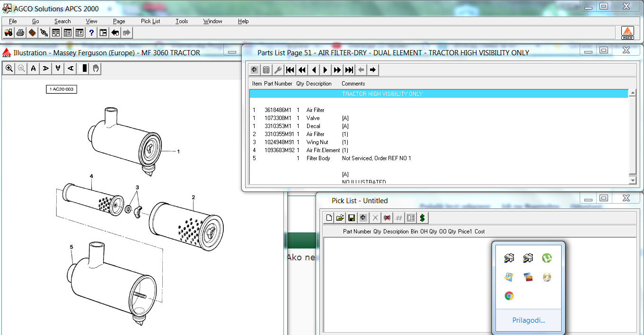Click the 1-AC20-003 illustration reference label
644x335 pixels.
pyautogui.click(x=62, y=89)
